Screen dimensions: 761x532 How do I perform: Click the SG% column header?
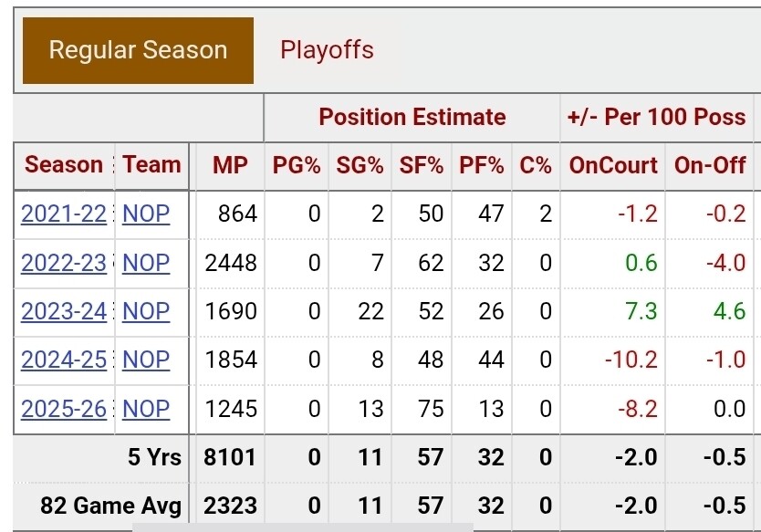pos(360,165)
